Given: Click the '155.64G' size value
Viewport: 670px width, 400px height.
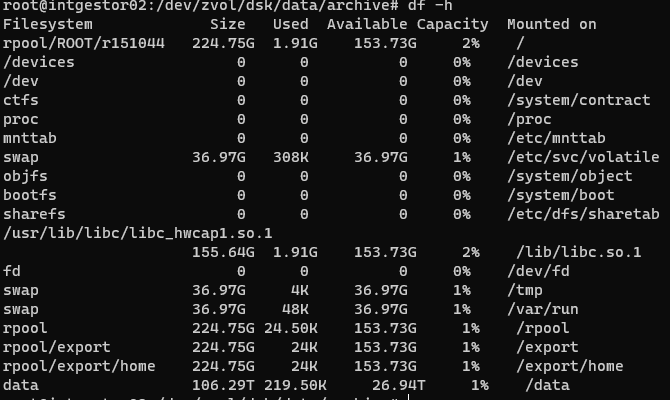Looking at the screenshot, I should [223, 252].
